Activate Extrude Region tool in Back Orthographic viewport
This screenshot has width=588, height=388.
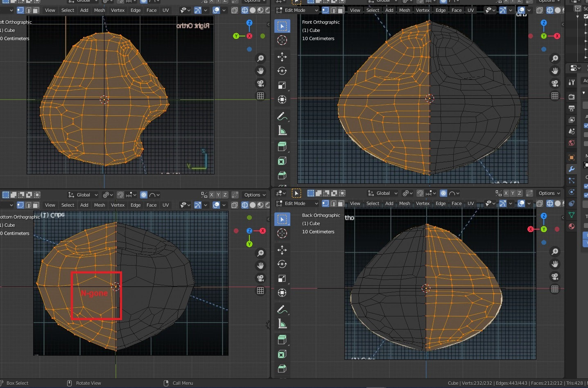click(282, 339)
